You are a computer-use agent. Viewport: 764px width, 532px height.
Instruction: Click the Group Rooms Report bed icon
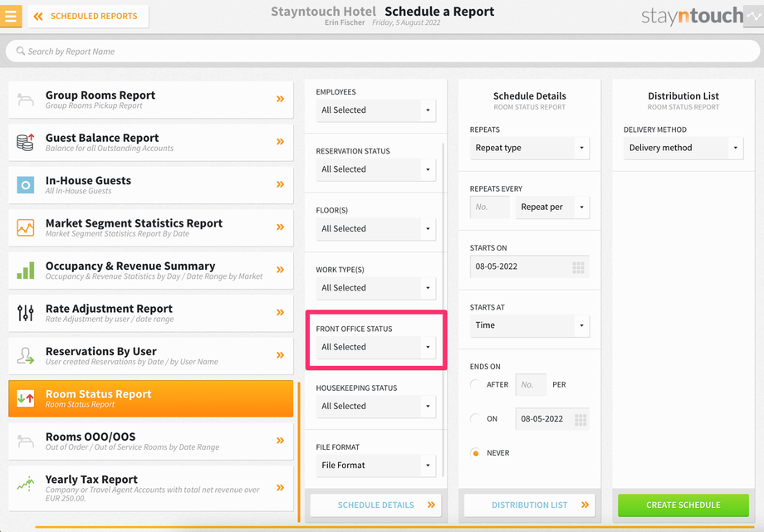pyautogui.click(x=26, y=100)
